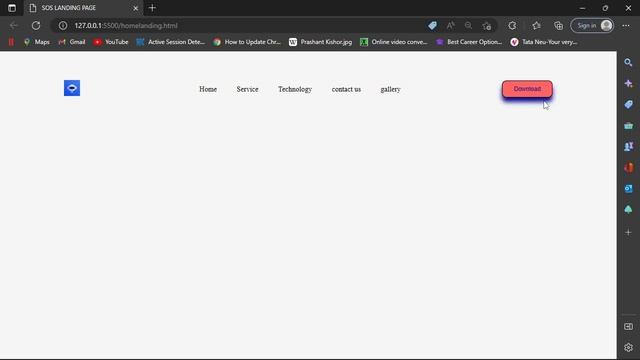Open the Extensions puzzle icon
Screen dimensions: 640x360
tap(512, 25)
